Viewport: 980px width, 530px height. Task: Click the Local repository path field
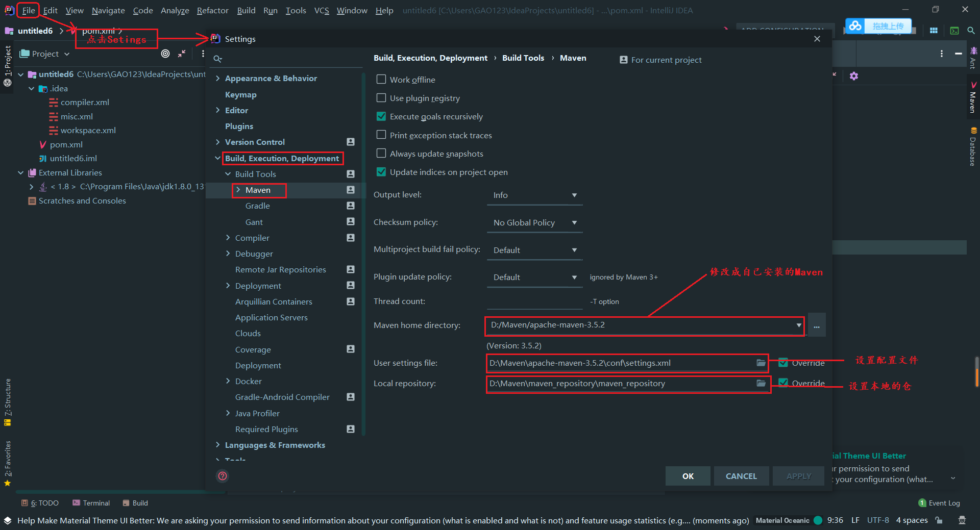(621, 383)
